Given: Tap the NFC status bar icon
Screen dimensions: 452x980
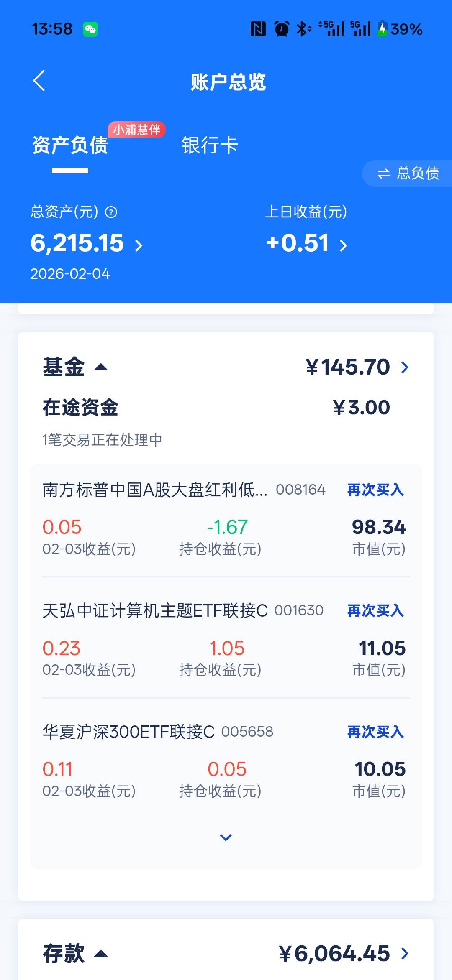Looking at the screenshot, I should click(x=258, y=29).
